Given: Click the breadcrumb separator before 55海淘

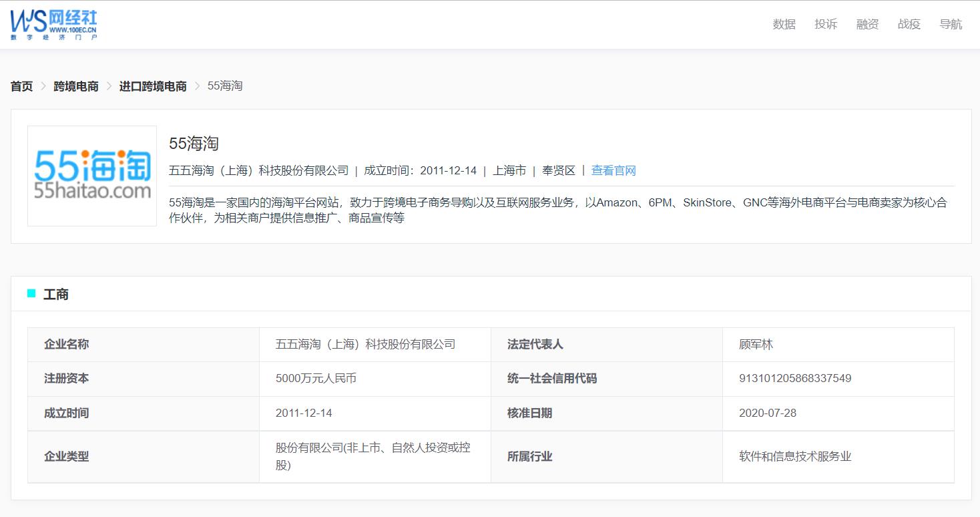Looking at the screenshot, I should coord(198,86).
